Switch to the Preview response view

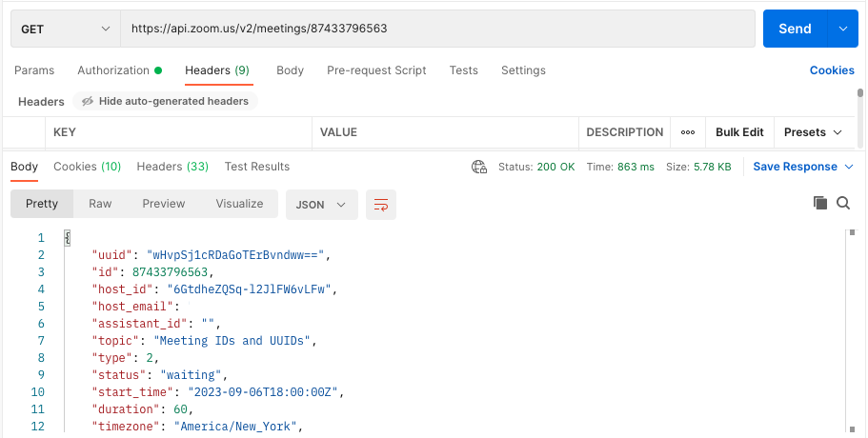tap(163, 204)
